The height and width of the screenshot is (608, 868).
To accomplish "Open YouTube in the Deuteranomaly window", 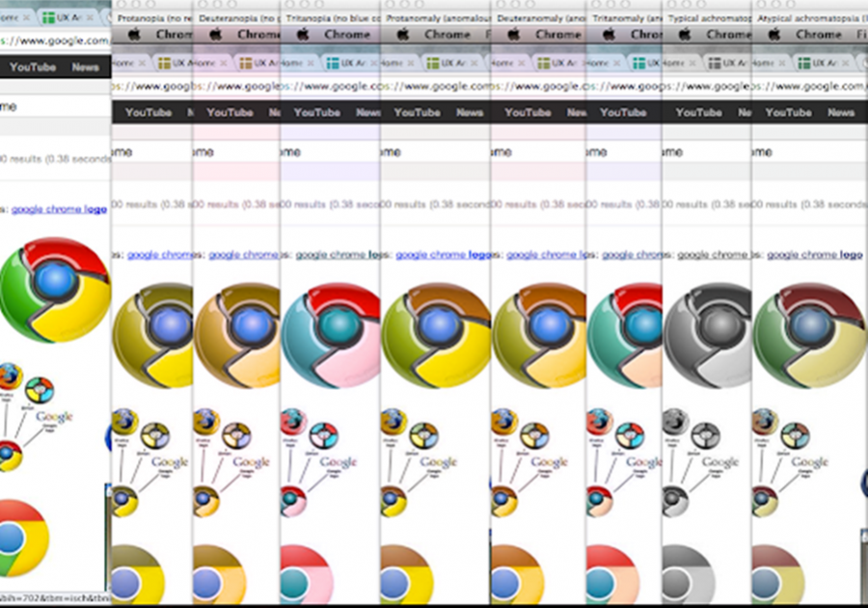I will click(x=528, y=112).
